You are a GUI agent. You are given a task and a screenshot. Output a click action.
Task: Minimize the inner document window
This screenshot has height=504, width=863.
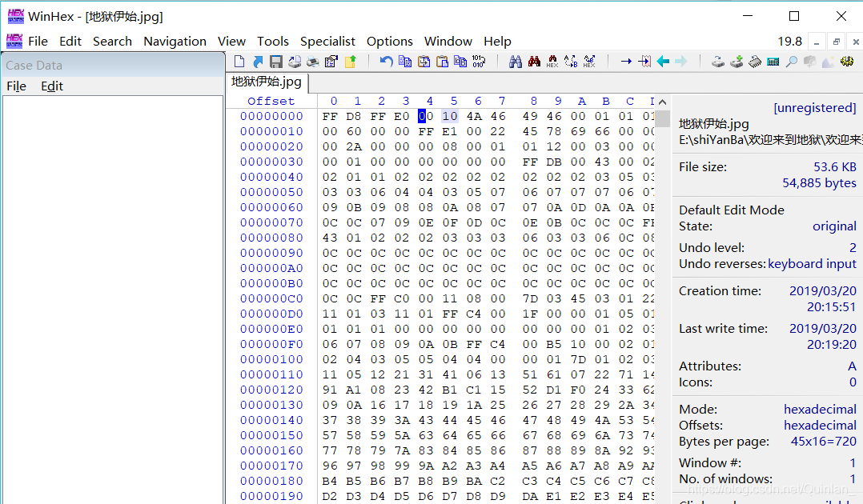pos(817,42)
